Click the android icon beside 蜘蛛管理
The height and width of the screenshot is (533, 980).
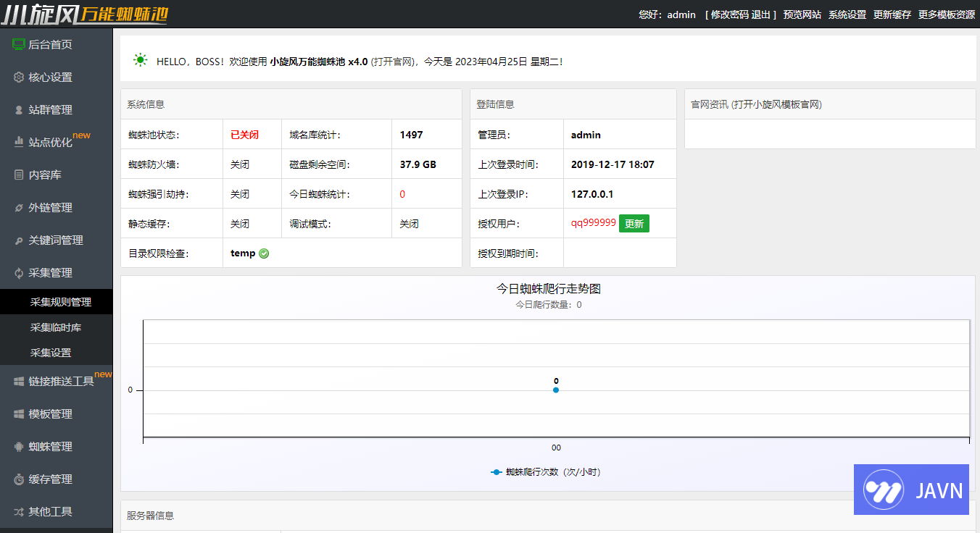click(x=19, y=446)
